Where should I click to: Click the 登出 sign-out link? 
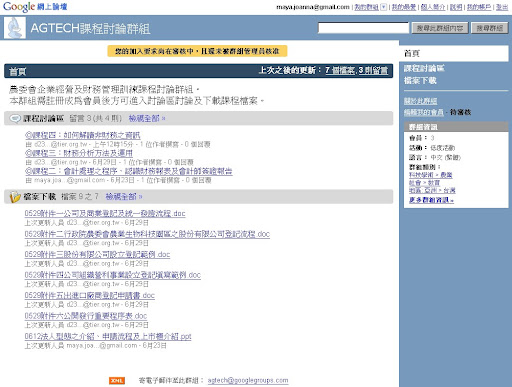(x=502, y=7)
